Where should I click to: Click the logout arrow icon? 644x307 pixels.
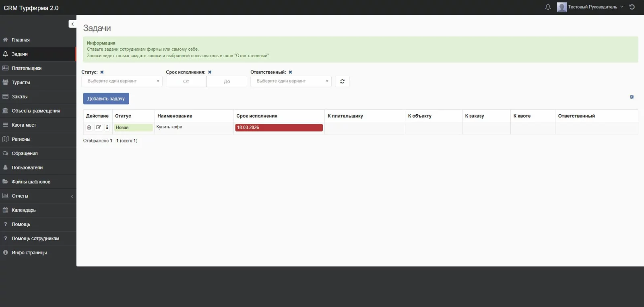click(632, 7)
